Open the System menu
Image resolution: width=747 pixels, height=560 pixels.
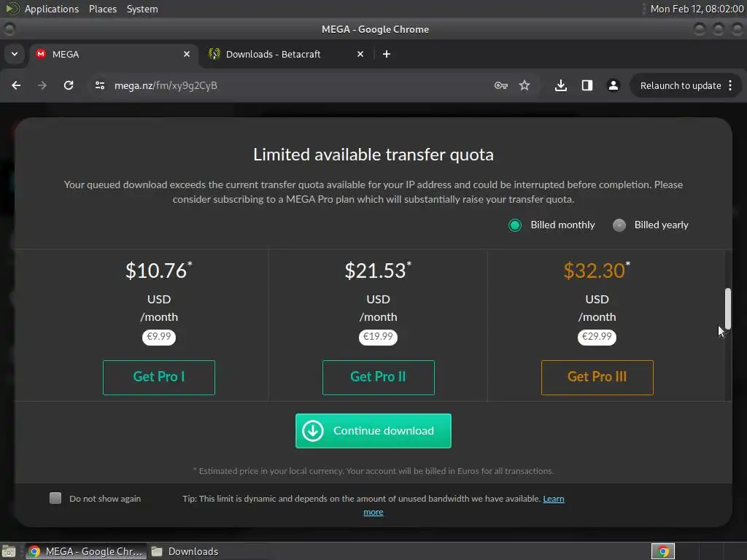[142, 9]
